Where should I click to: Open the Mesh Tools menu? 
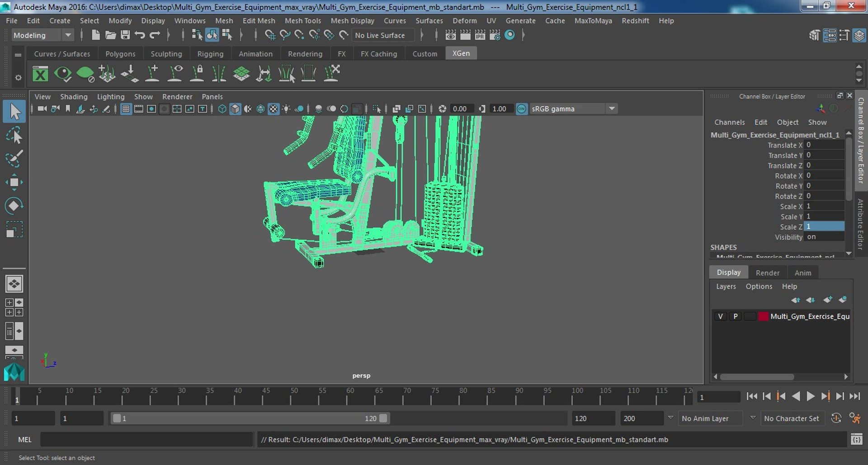click(x=302, y=21)
